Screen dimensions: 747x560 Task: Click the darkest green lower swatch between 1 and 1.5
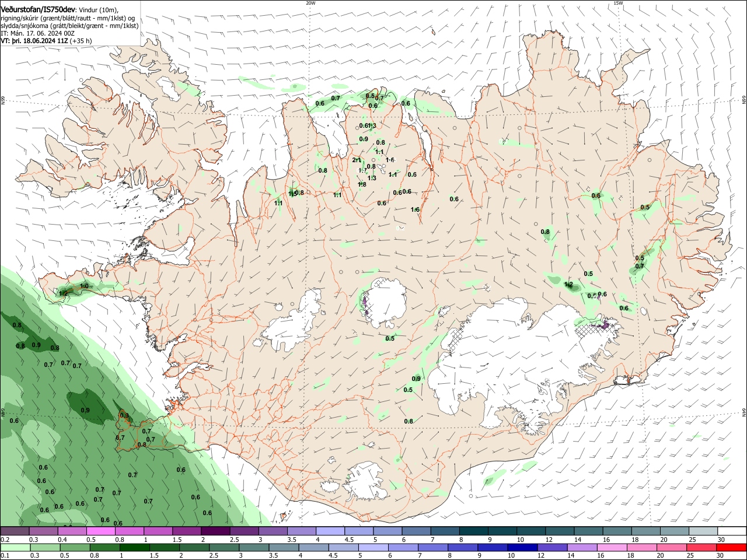[135, 547]
